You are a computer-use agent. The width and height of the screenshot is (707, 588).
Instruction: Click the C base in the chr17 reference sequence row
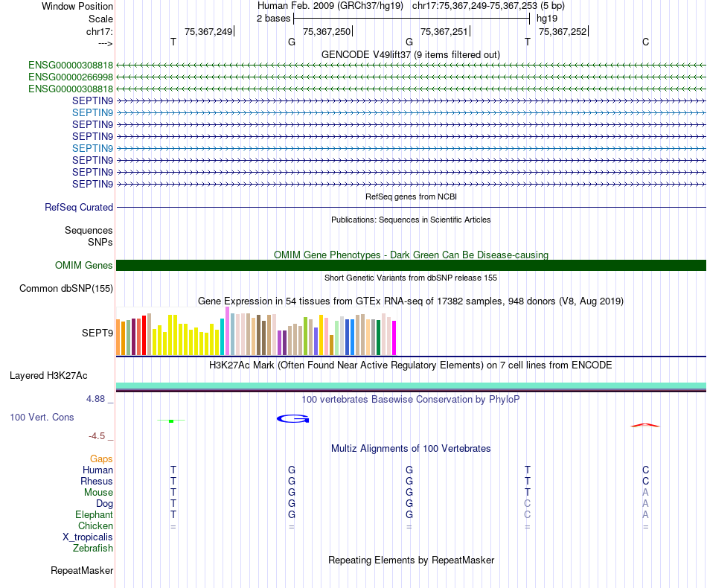pyautogui.click(x=646, y=42)
